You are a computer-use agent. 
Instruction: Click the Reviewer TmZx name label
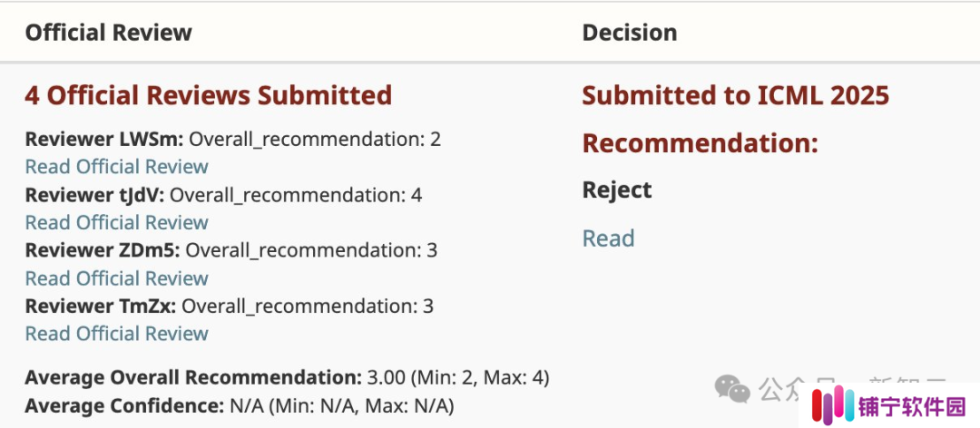(x=101, y=306)
